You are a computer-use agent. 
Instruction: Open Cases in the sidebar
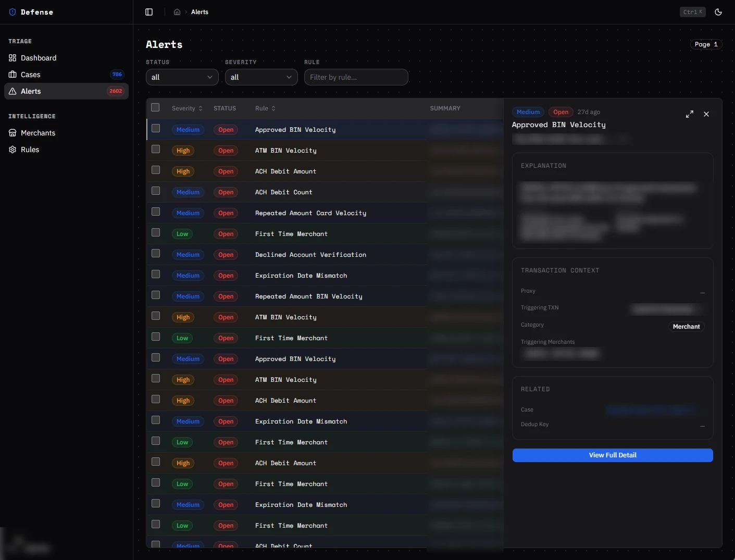click(x=66, y=74)
